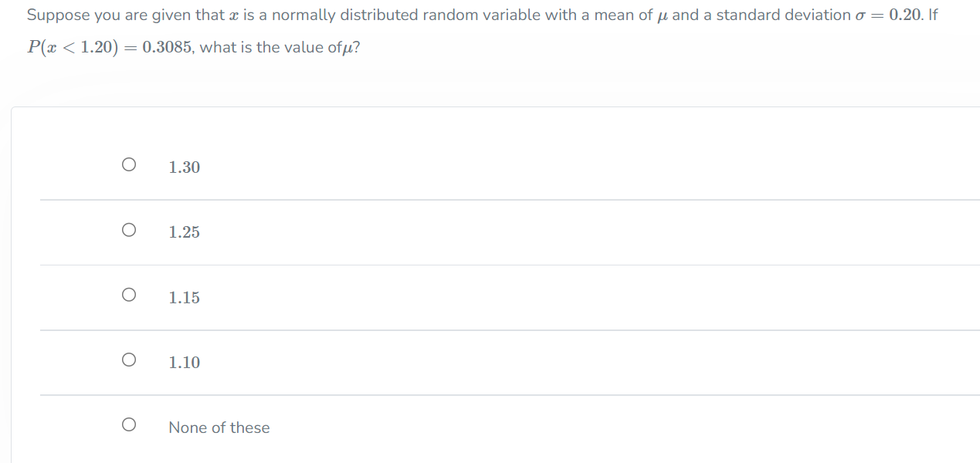Viewport: 980px width, 463px height.
Task: Click the answer text 1.15
Action: [x=184, y=297]
